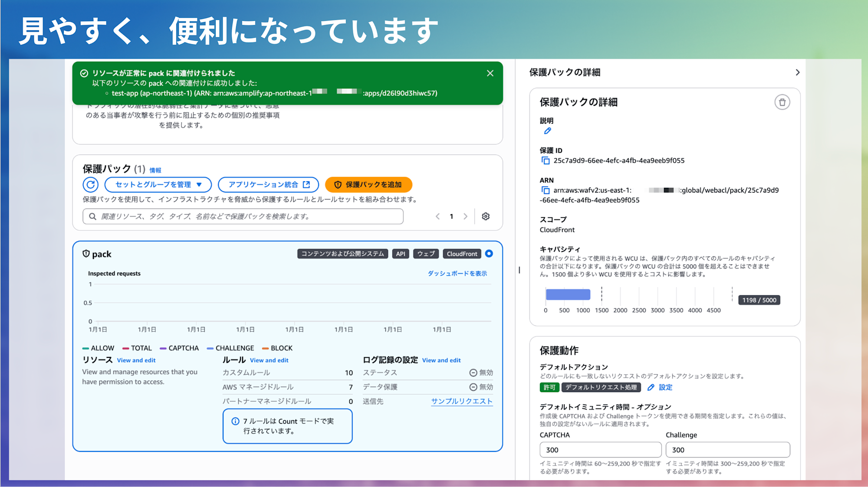This screenshot has height=487, width=868.
Task: Click カスタムルール row count 10
Action: (349, 373)
